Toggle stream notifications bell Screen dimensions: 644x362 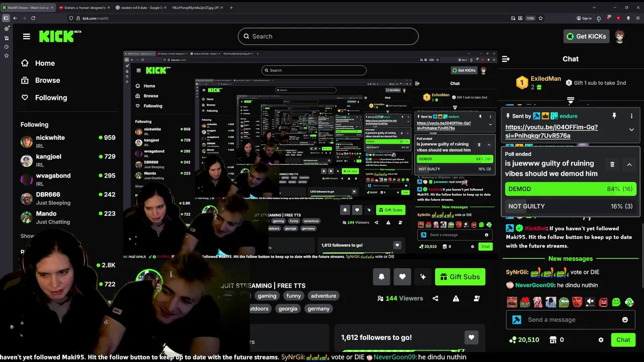(x=381, y=277)
